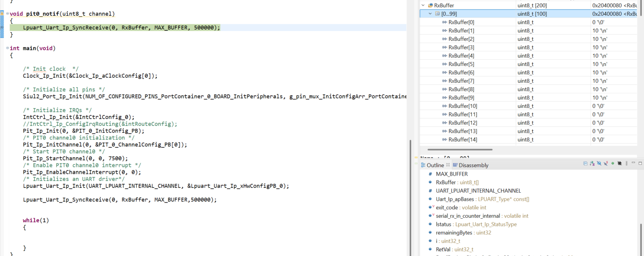Toggle Hide Fields in Outline toolbar
Image resolution: width=644 pixels, height=256 pixels.
tap(599, 163)
